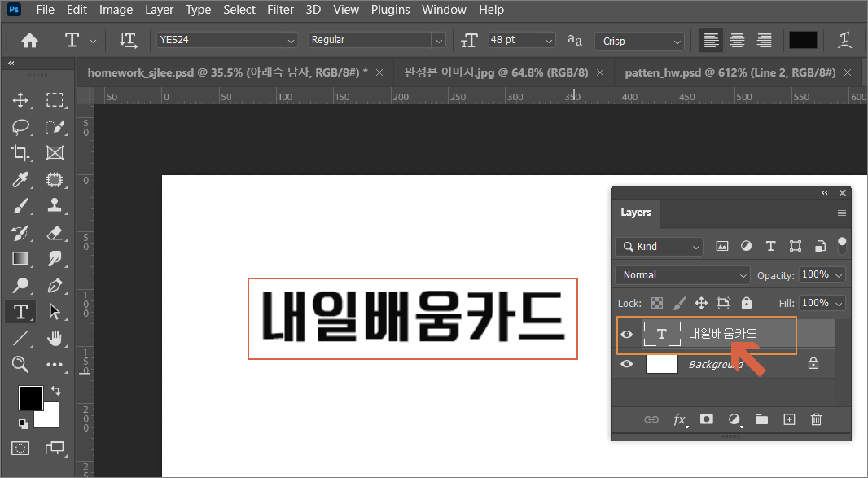Viewport: 868px width, 478px height.
Task: Select the Crop tool
Action: (20, 153)
